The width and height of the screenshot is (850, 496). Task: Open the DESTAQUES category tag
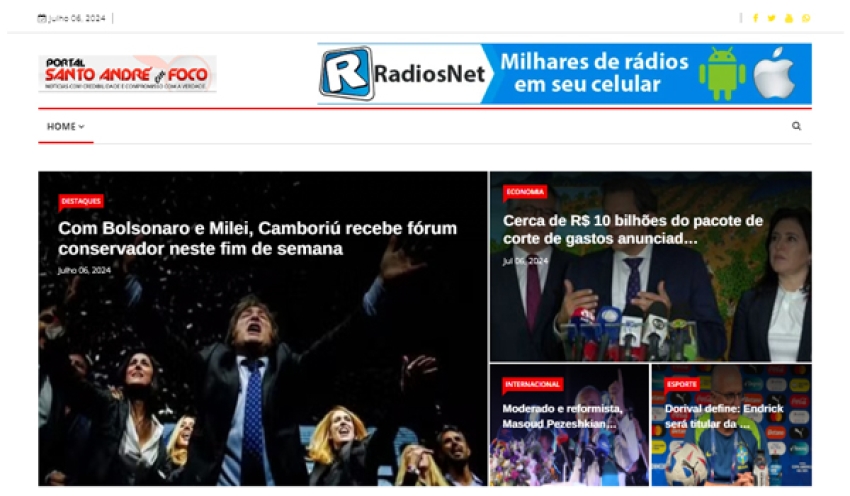[81, 201]
